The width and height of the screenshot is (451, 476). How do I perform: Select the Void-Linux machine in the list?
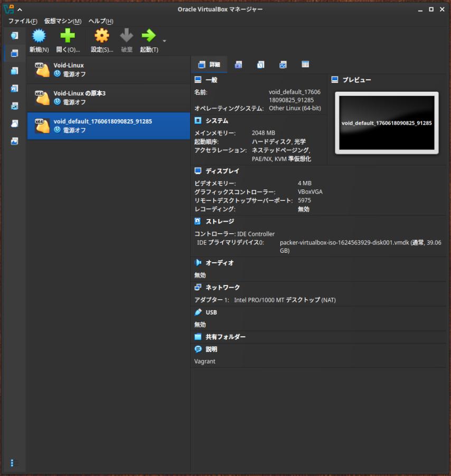tap(108, 70)
